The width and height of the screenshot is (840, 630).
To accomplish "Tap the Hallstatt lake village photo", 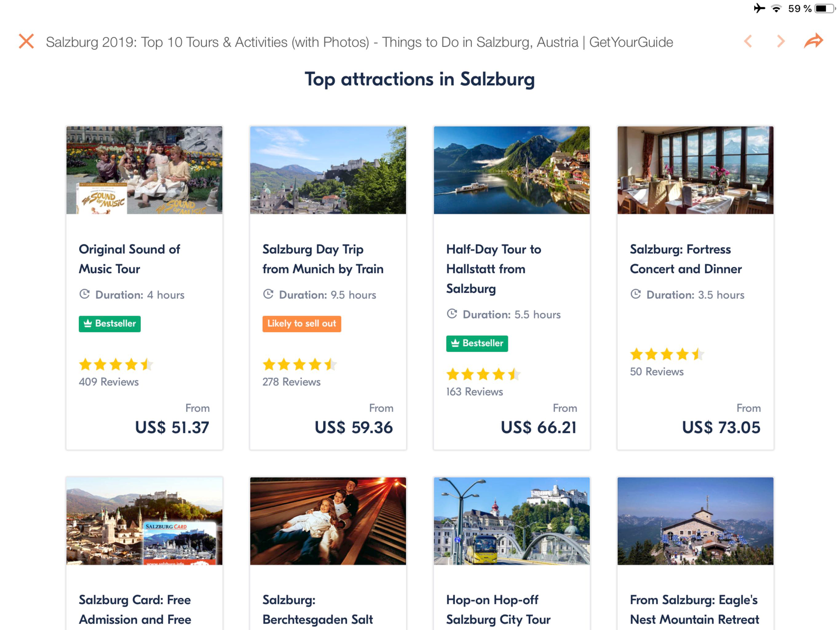I will (x=512, y=170).
